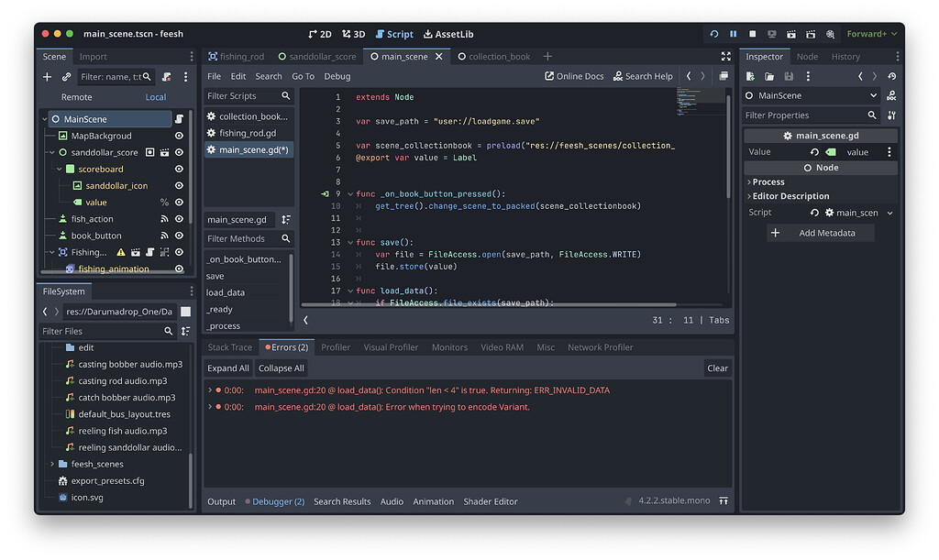Click the Expand All button in the debugger
The height and width of the screenshot is (560, 939).
tap(227, 368)
